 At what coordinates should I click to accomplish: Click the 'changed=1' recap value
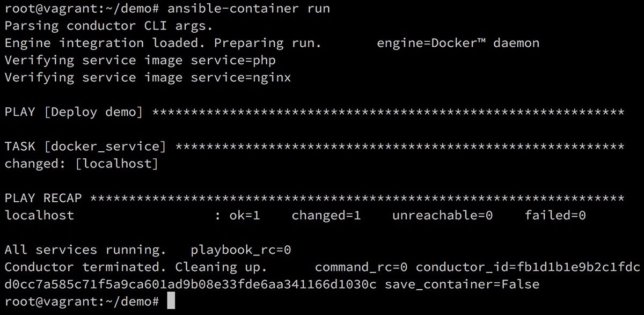tap(326, 215)
